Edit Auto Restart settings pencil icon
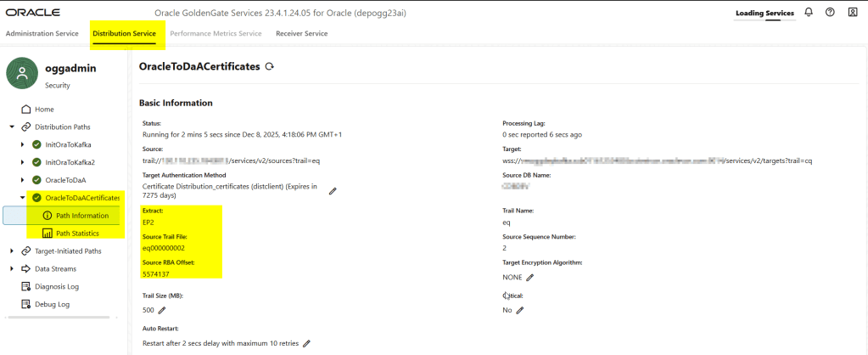The image size is (868, 355). point(307,343)
